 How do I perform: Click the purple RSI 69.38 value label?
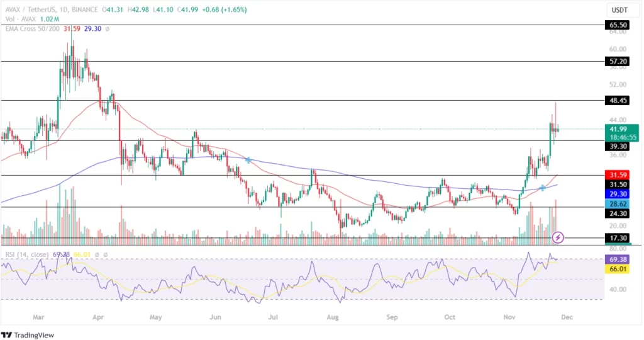(x=618, y=259)
